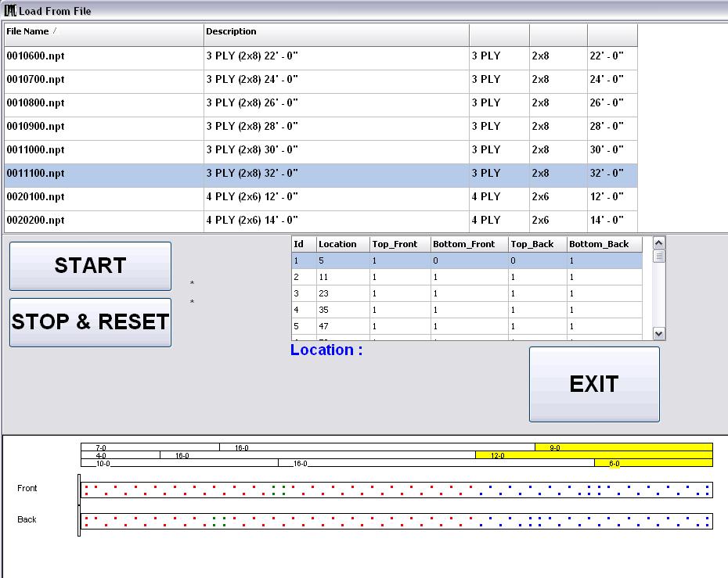Screen dimensions: 728x578
Task: Click the Top_Front column header
Action: tap(399, 245)
